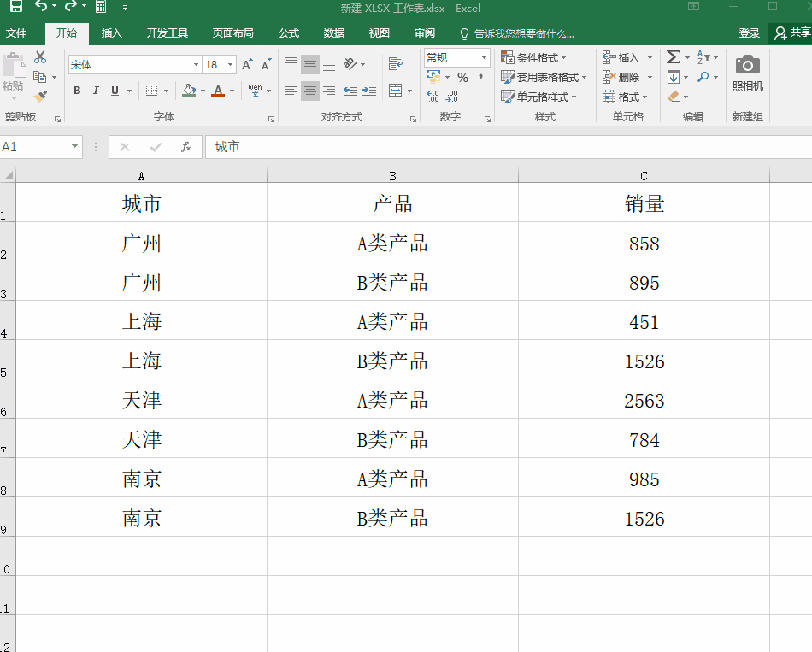The image size is (812, 652).
Task: Increase font size with the larger A icon
Action: click(248, 64)
